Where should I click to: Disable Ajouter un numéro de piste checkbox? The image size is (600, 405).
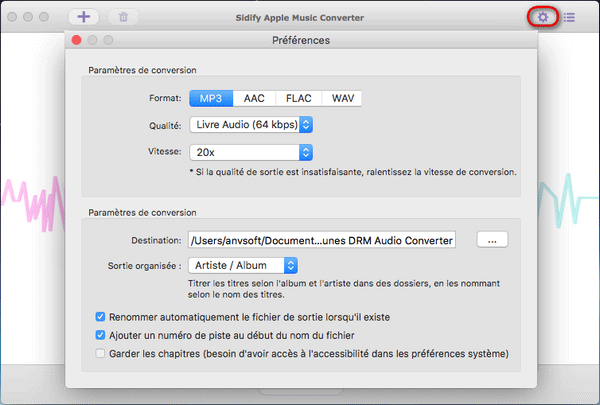100,335
